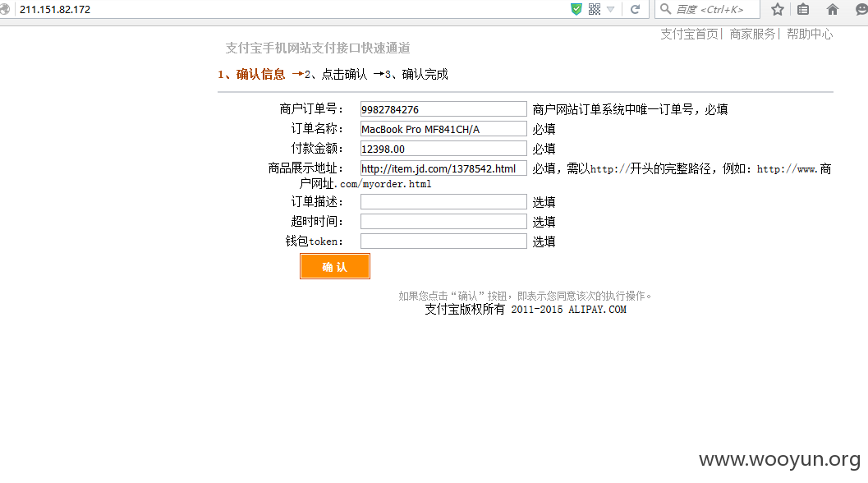Click hint 商户网站订单系统中唯一订单号，必填
Image resolution: width=868 pixels, height=483 pixels.
[x=630, y=109]
